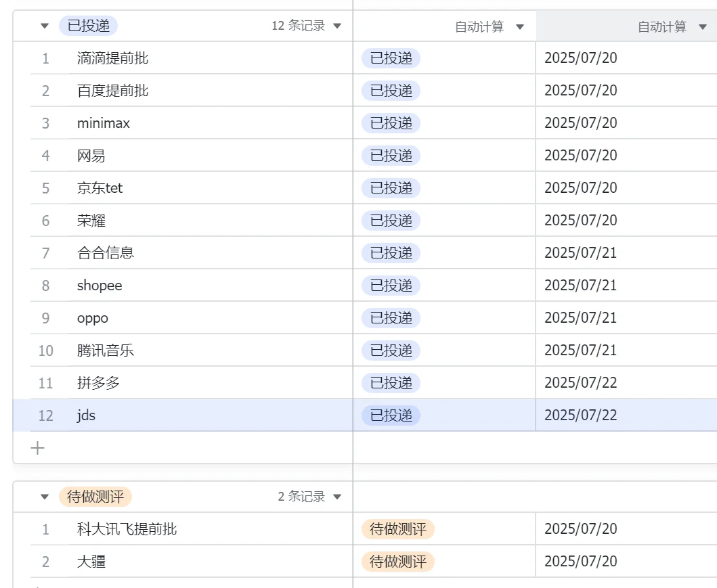Select the 滴滴提前批 cell
This screenshot has width=717, height=588.
pos(211,58)
